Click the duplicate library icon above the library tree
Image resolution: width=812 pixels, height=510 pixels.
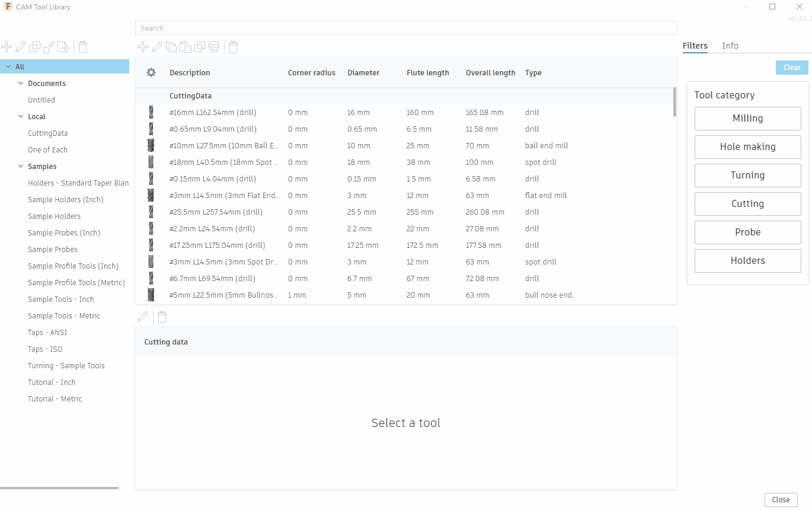coord(35,47)
